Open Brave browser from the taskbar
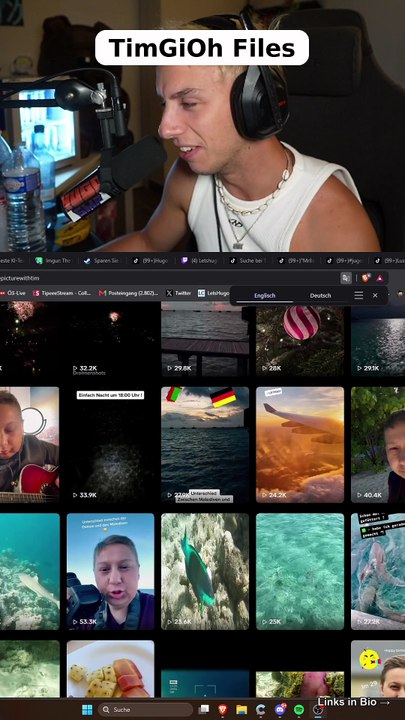405x720 pixels. 223,709
